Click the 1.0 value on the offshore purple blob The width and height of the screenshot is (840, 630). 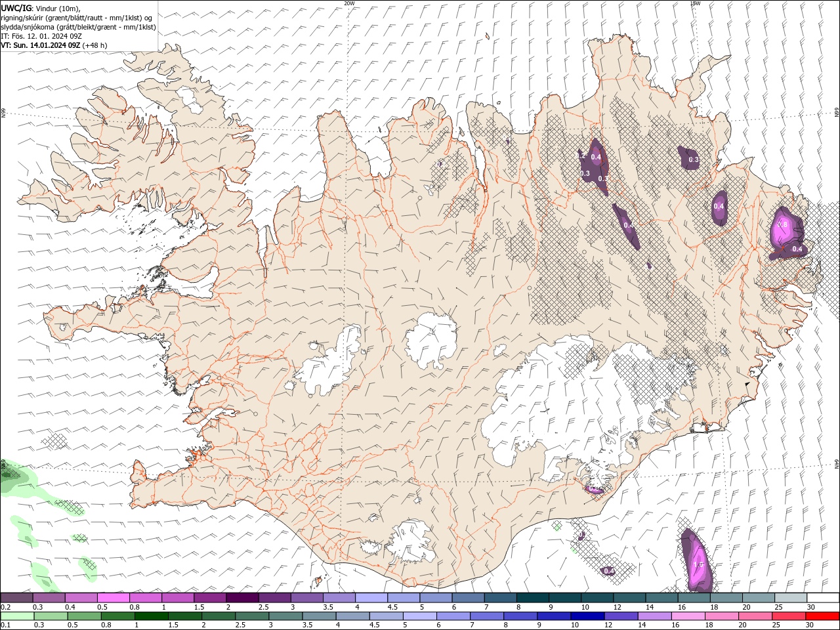pos(698,564)
